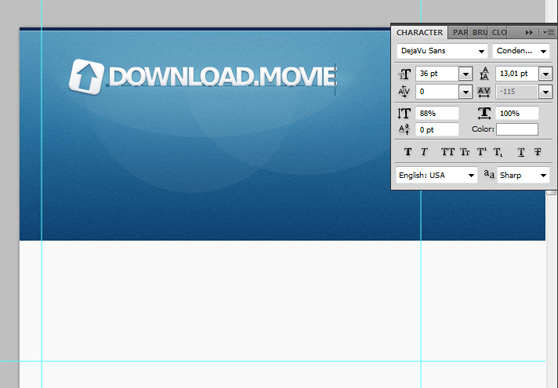558x388 pixels.
Task: Edit the 36 pt font size field
Action: click(x=437, y=74)
